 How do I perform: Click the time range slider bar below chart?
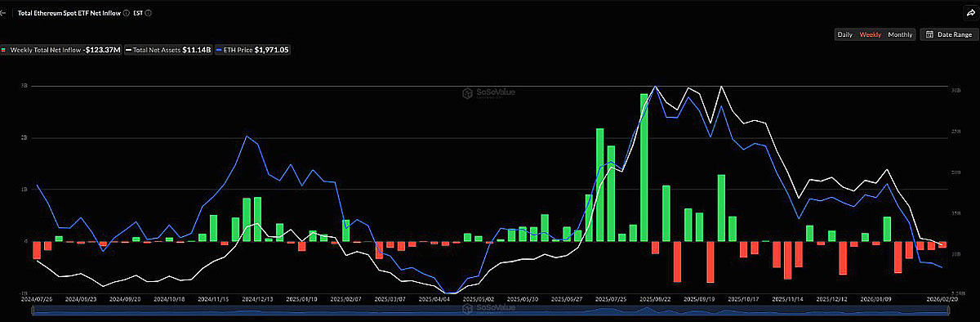click(x=489, y=310)
